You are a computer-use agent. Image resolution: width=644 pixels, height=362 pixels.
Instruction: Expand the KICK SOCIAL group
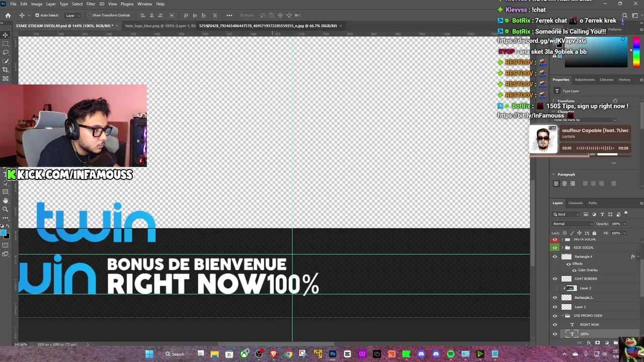pos(562,247)
